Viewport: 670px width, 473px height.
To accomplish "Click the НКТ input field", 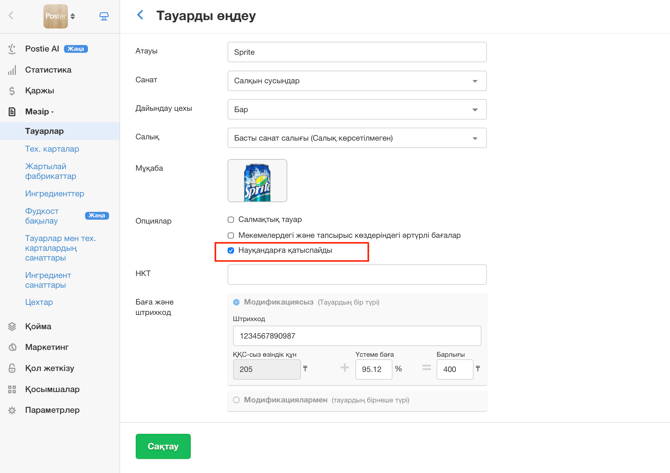I will click(357, 275).
